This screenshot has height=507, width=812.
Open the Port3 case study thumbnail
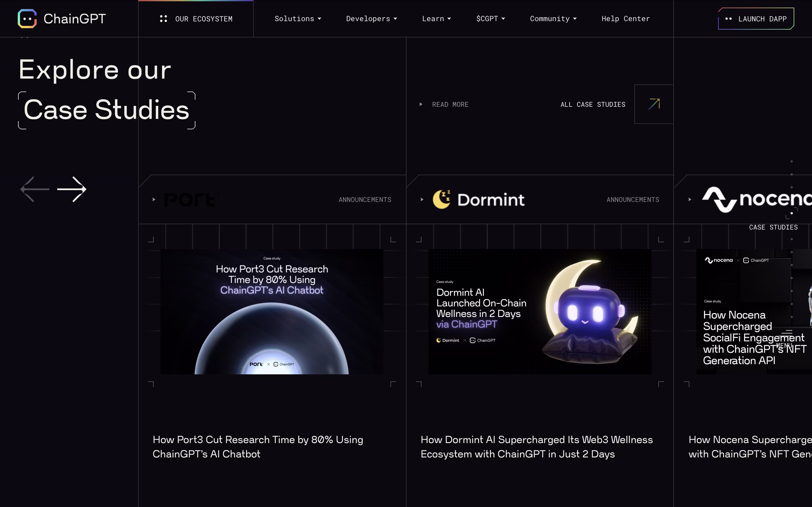272,312
